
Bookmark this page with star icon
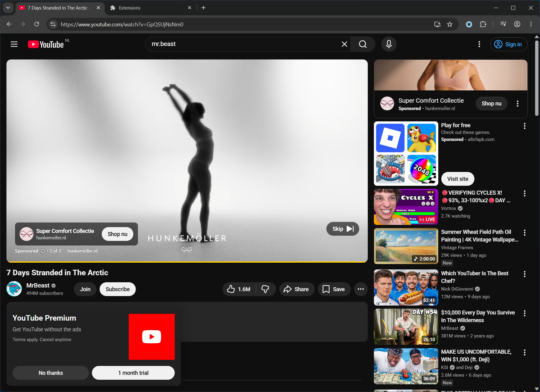tap(450, 24)
